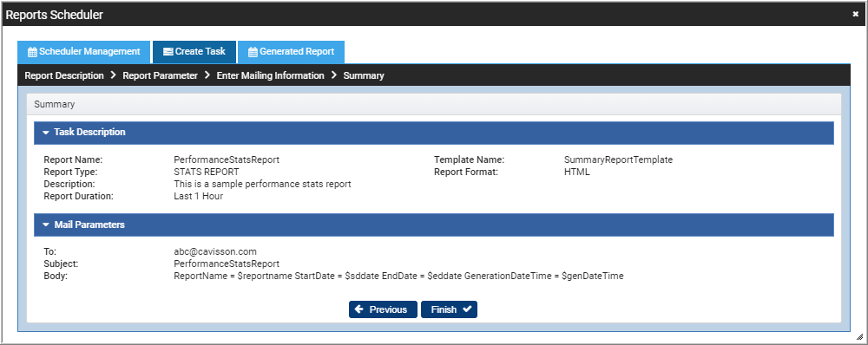Viewport: 868px width, 345px height.
Task: Click the dialog resize grip icon
Action: click(859, 336)
